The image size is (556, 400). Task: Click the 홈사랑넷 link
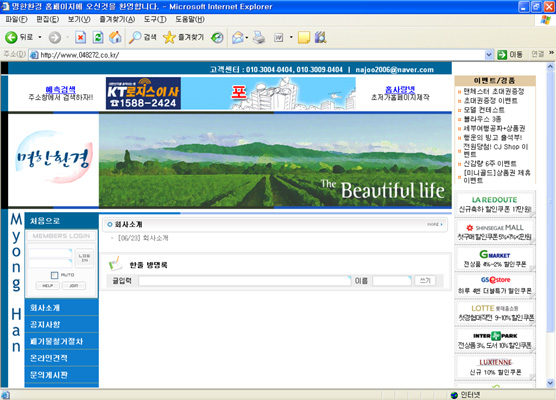pos(400,89)
